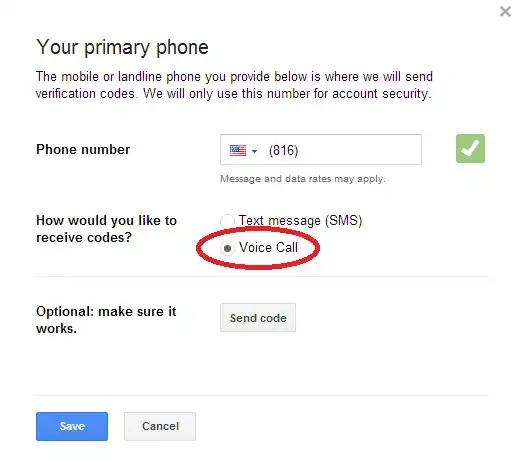Close the primary phone dialog
Image resolution: width=519 pixels, height=461 pixels.
pyautogui.click(x=505, y=12)
